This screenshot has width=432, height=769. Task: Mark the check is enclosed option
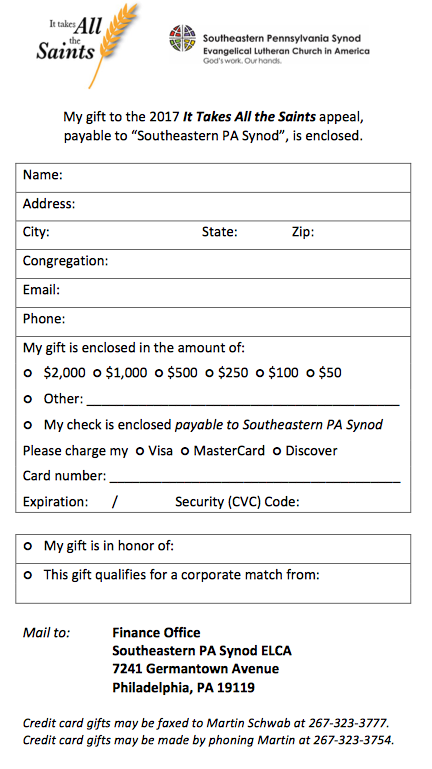(28, 425)
